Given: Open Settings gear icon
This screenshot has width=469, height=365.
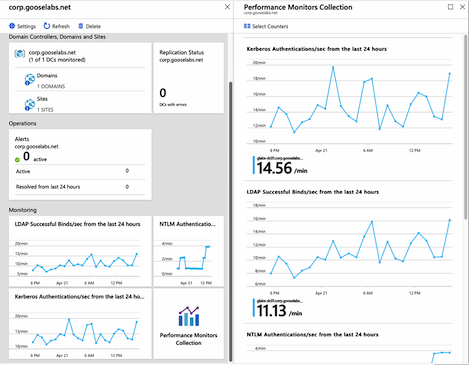Looking at the screenshot, I should (12, 26).
